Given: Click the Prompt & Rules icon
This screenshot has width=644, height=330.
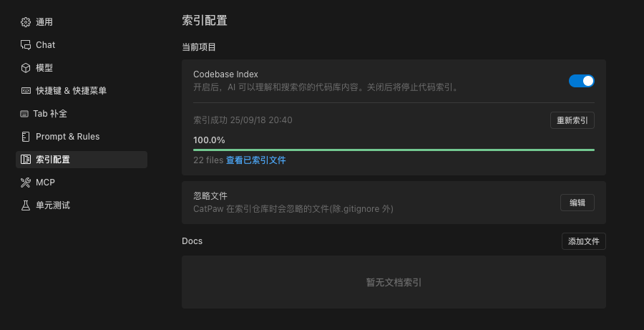Looking at the screenshot, I should [x=26, y=137].
